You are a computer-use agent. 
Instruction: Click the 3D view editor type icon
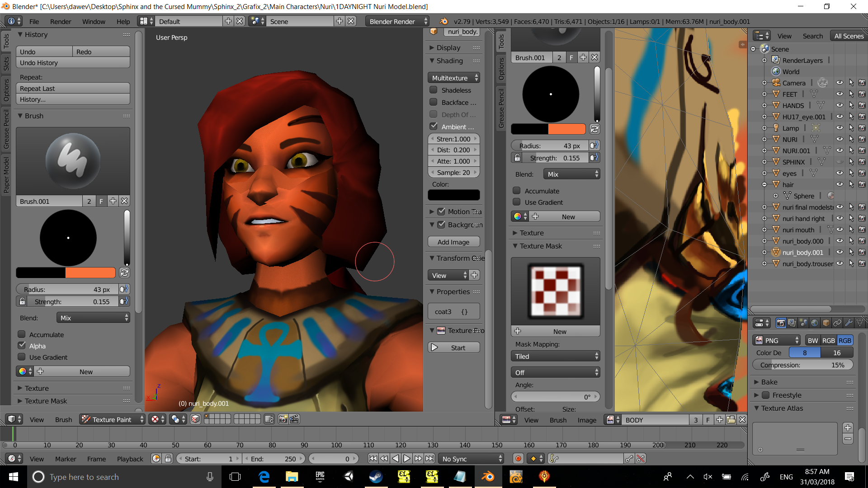[x=14, y=419]
